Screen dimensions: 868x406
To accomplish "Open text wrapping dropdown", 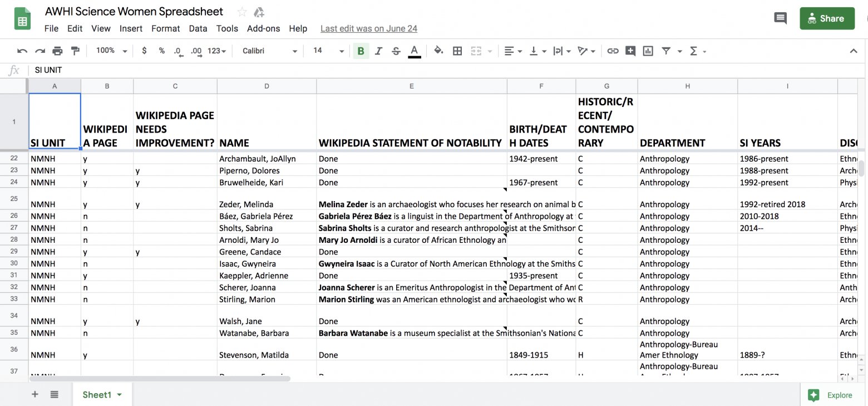I will (x=562, y=51).
